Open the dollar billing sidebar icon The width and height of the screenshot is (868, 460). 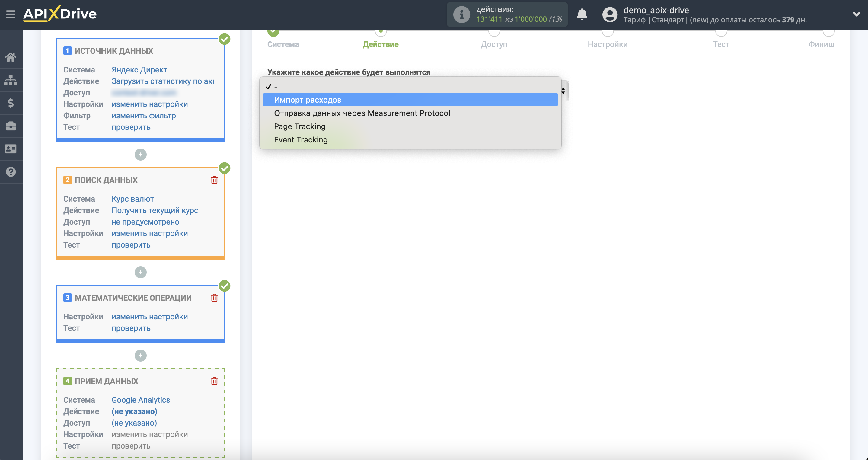click(x=11, y=103)
